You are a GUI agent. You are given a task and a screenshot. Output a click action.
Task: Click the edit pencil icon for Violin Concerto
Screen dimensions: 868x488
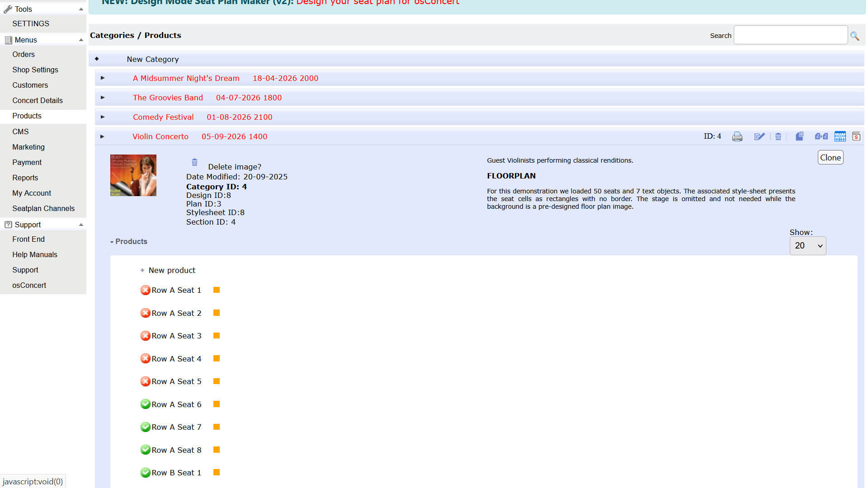pos(759,136)
